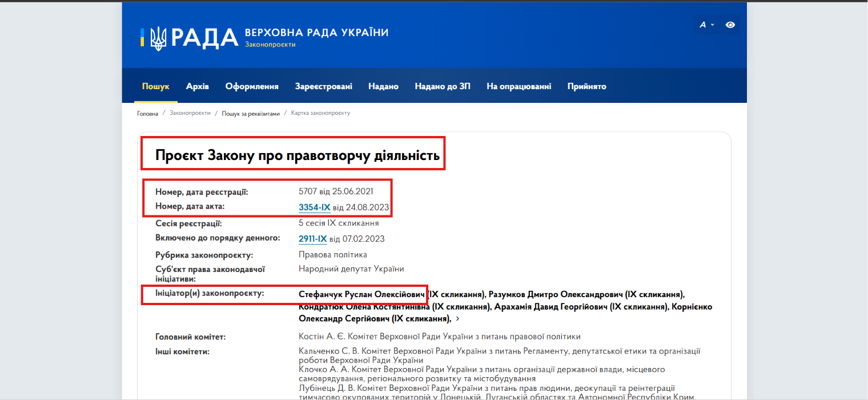The image size is (868, 400).
Task: Click the title Проєкт Закону про правотворчу діяльність
Action: [x=298, y=155]
